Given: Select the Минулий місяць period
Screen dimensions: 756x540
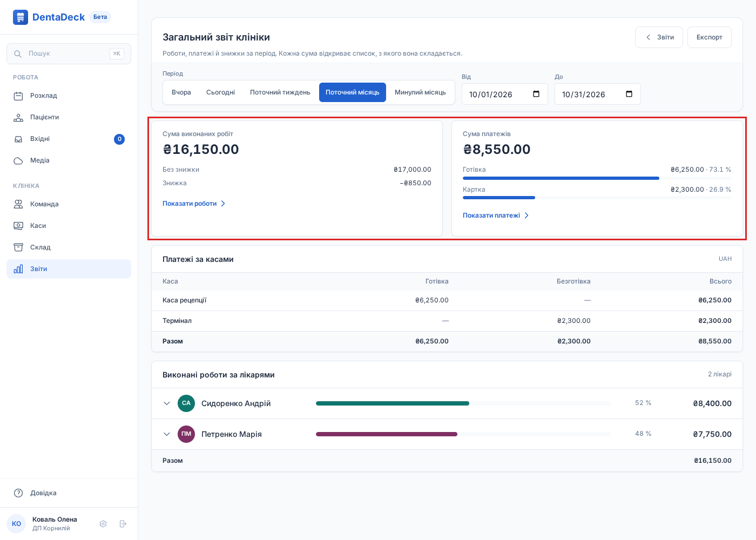Looking at the screenshot, I should click(x=420, y=92).
